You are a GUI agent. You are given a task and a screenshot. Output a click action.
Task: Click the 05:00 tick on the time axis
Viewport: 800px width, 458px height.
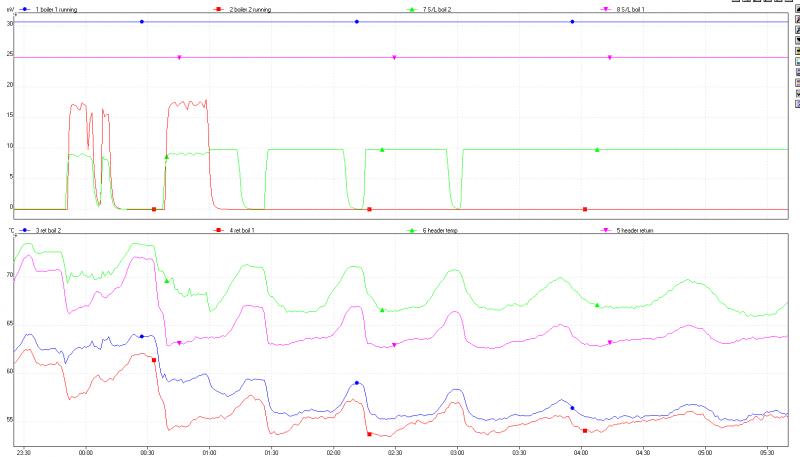[704, 452]
